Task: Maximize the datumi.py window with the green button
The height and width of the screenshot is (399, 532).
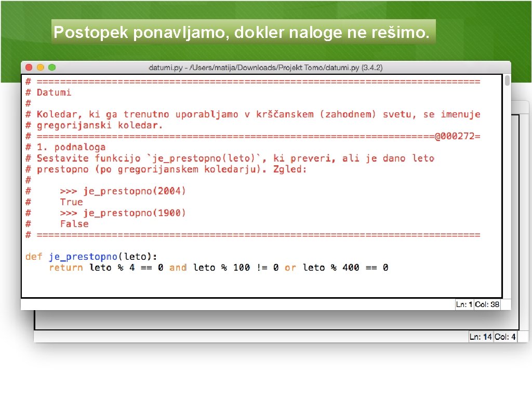Action: click(52, 67)
